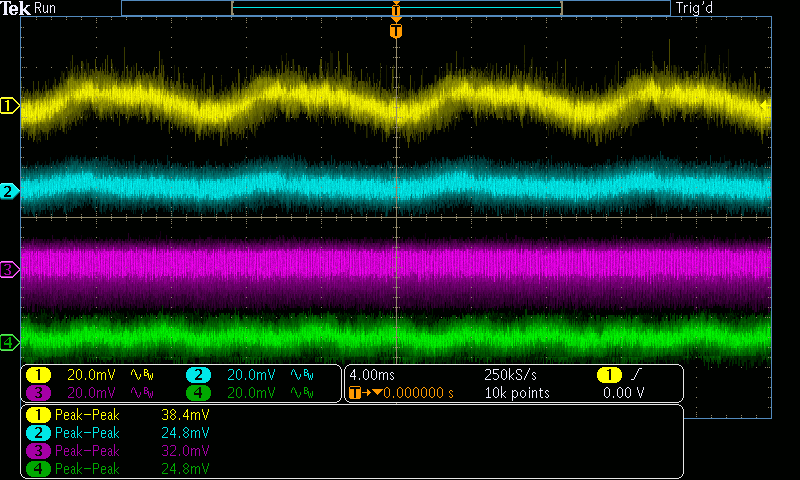Screen dimensions: 800x480
Task: Click the 0.00 V trigger level readout
Action: pyautogui.click(x=623, y=393)
